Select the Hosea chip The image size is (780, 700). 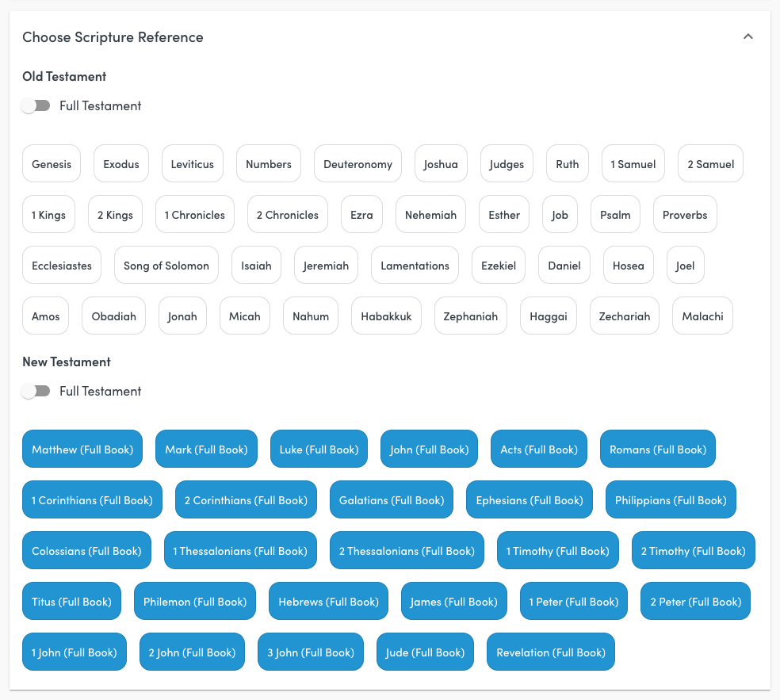tap(629, 265)
